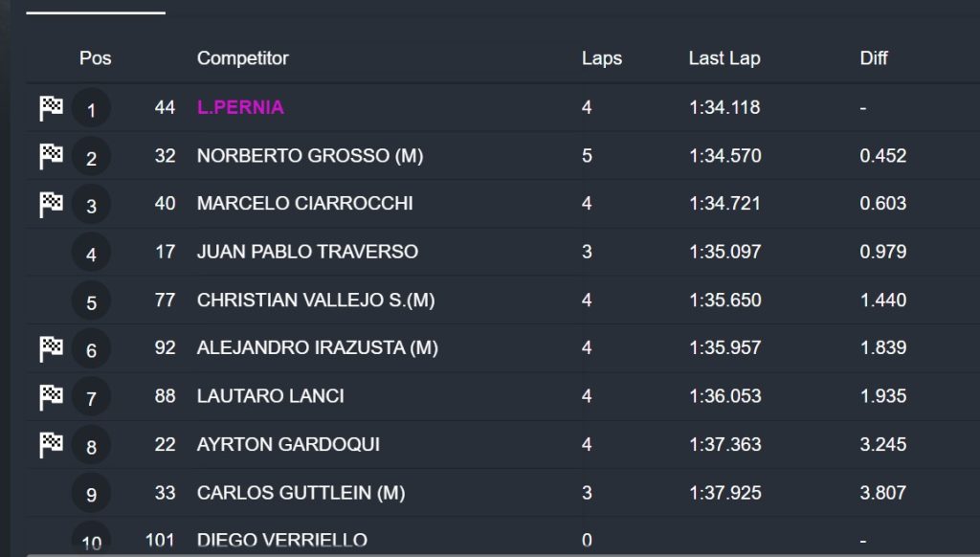Sort by the Competitor column header
This screenshot has height=557, width=980.
(x=242, y=58)
